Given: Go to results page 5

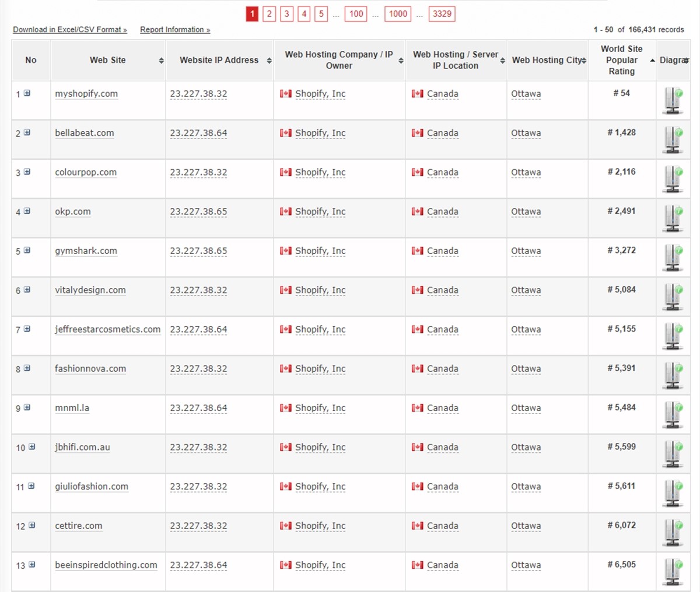Looking at the screenshot, I should click(x=321, y=14).
